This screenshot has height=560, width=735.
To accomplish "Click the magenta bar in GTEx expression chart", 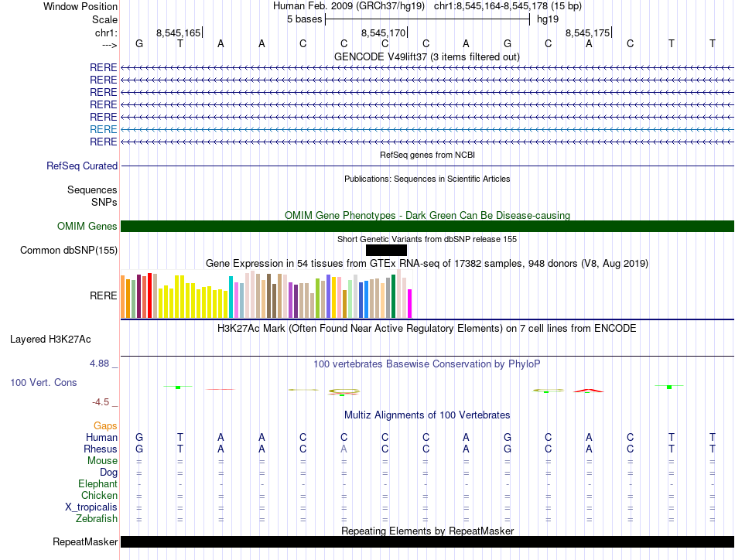I will 410,303.
